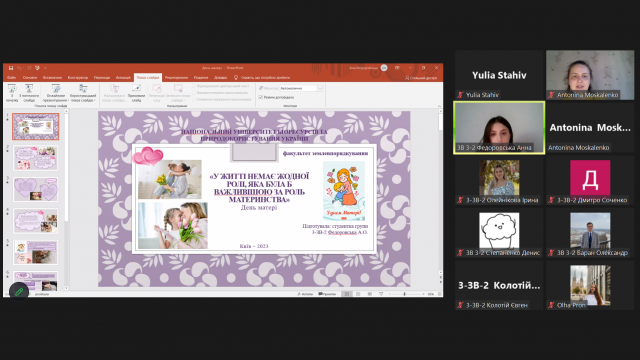Switch to the Вставлення ribbon tab

[x=52, y=78]
